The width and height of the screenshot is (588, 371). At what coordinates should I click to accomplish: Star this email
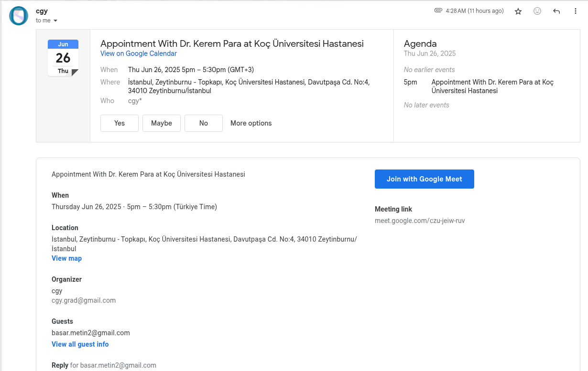[518, 11]
